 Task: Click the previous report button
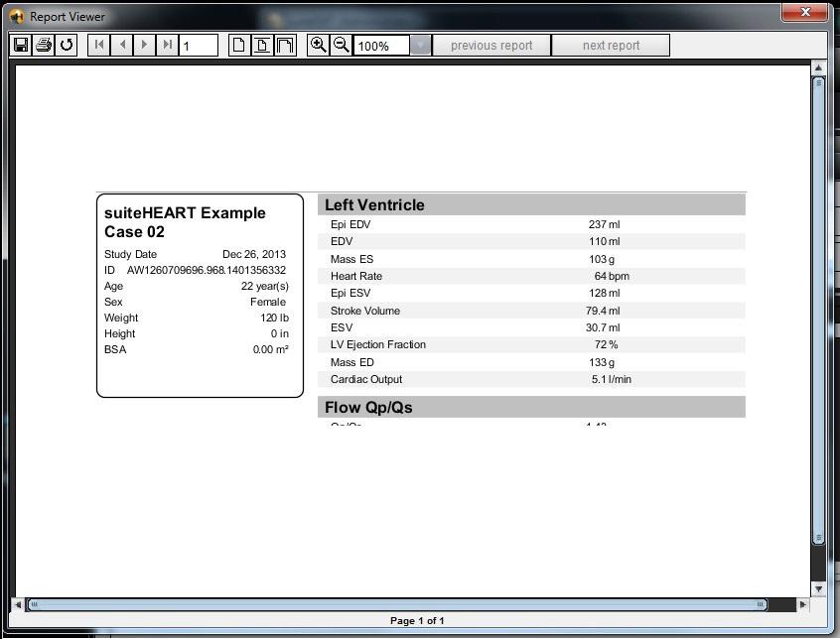[x=491, y=46]
